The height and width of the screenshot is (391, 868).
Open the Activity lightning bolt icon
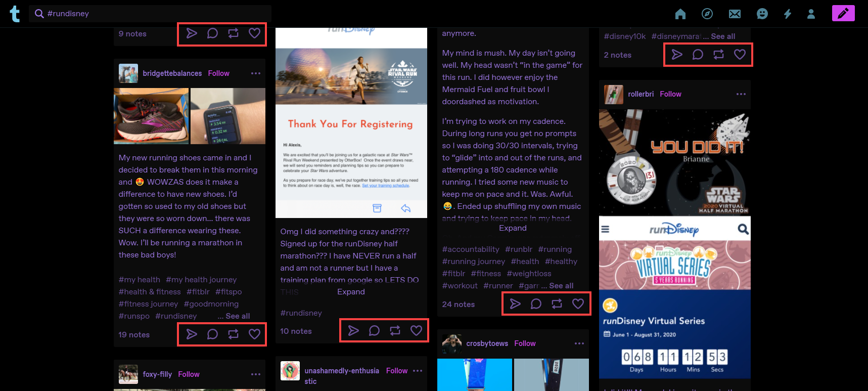point(788,14)
